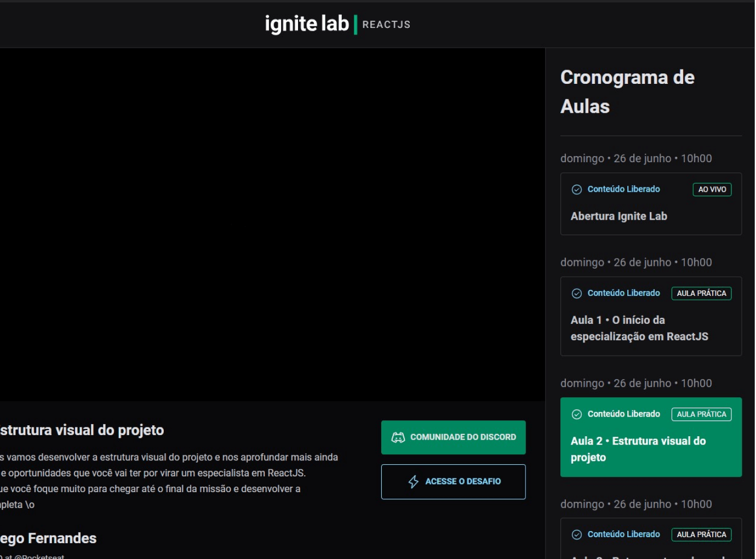This screenshot has height=559, width=756.
Task: Click AULA PRÁTICA badge on Aula 1 card
Action: [x=701, y=293]
